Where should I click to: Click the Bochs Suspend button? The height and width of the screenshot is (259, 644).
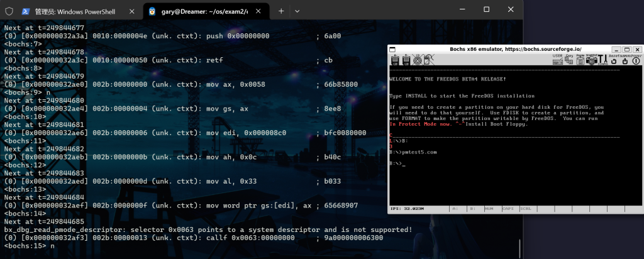[625, 60]
